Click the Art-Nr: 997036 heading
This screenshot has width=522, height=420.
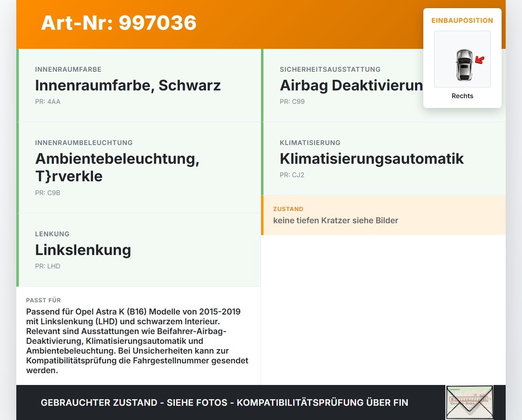tap(118, 23)
